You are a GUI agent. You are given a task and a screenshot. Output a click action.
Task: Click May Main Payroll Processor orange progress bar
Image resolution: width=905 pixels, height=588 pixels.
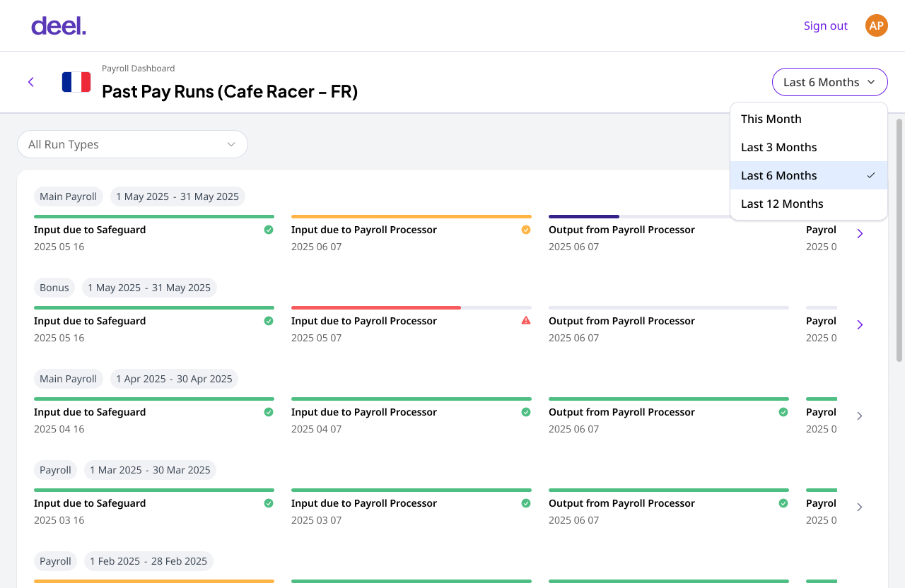point(411,216)
